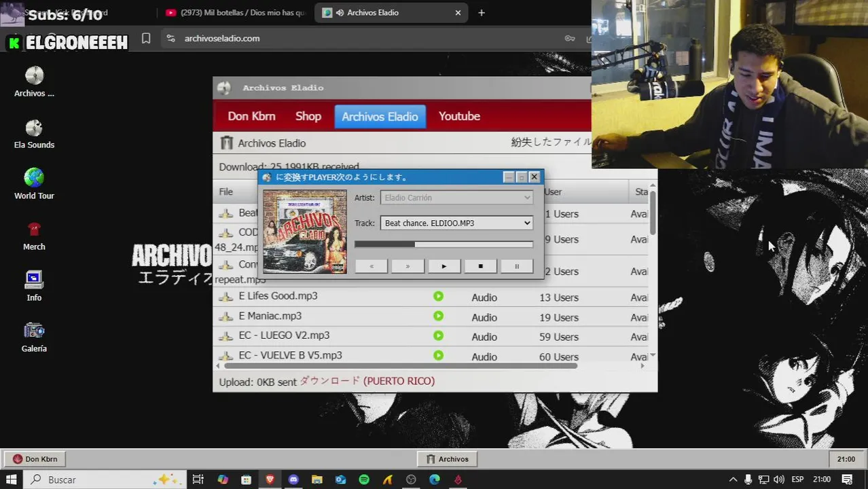Click the File column header
The height and width of the screenshot is (489, 868).
tap(226, 192)
